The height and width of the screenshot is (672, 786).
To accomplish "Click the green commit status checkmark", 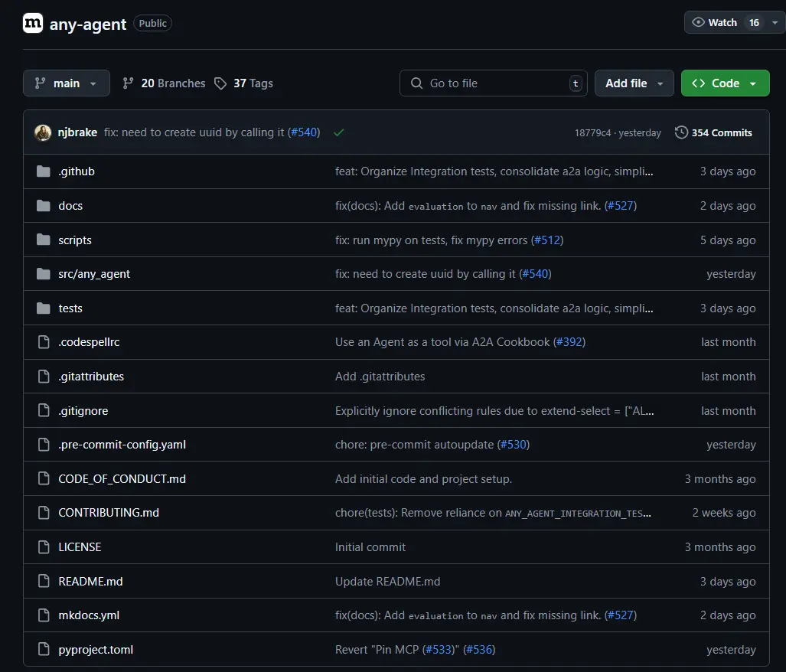I will [338, 132].
